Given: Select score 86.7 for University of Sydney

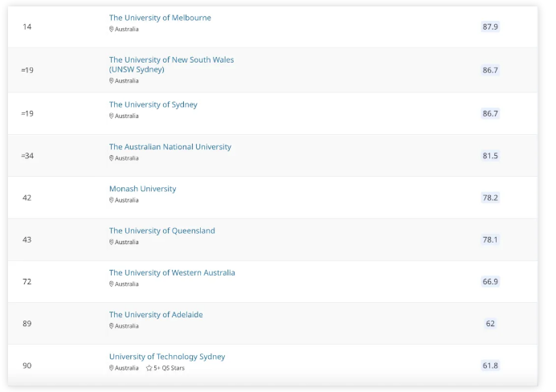Looking at the screenshot, I should pos(490,113).
